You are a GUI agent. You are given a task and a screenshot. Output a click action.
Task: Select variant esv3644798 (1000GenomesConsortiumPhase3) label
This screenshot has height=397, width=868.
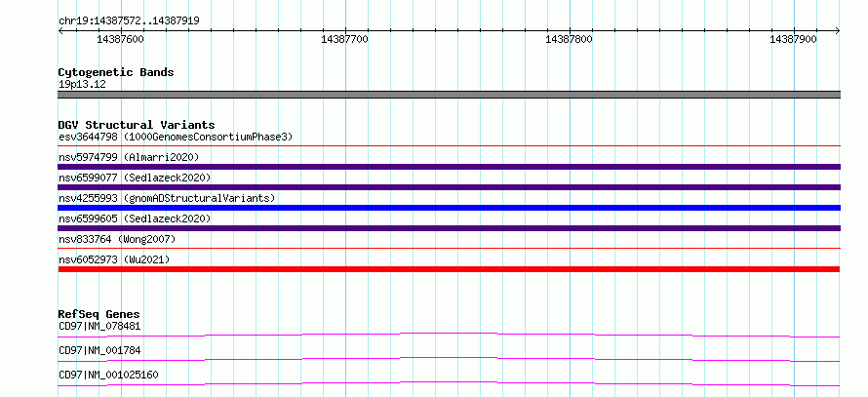point(176,137)
